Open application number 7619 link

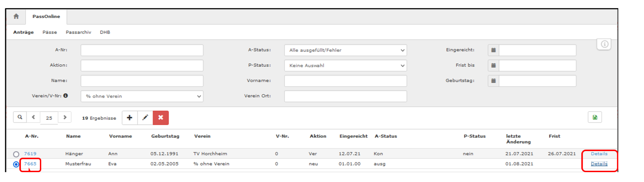tap(30, 154)
